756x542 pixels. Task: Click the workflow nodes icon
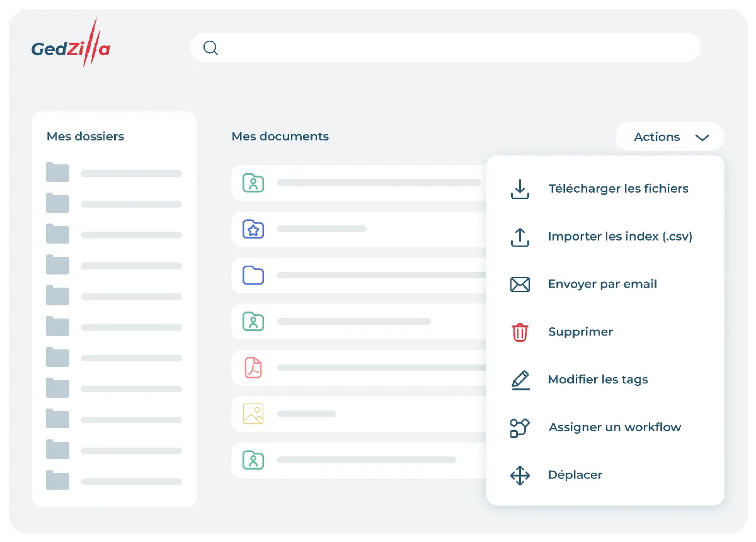pyautogui.click(x=520, y=428)
